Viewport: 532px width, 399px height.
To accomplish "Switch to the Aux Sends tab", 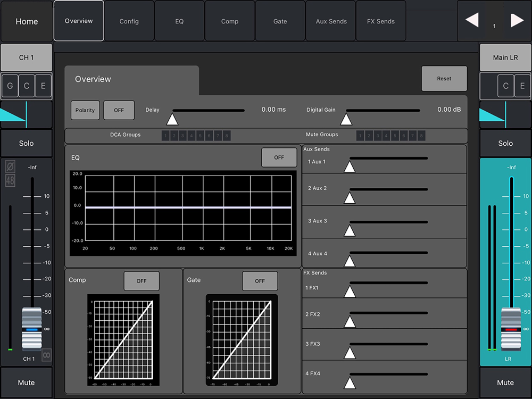I will tap(331, 21).
